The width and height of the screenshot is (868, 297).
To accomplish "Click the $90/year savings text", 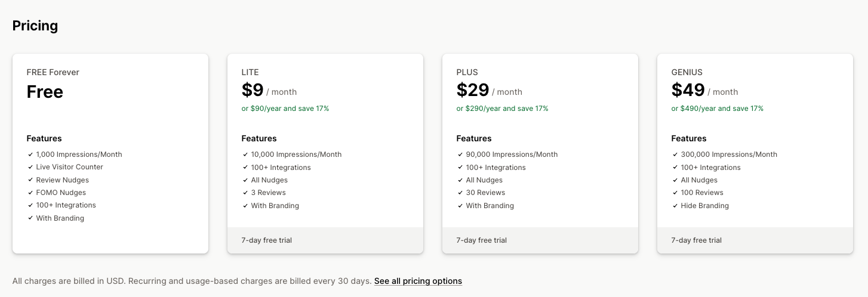I will pos(285,109).
